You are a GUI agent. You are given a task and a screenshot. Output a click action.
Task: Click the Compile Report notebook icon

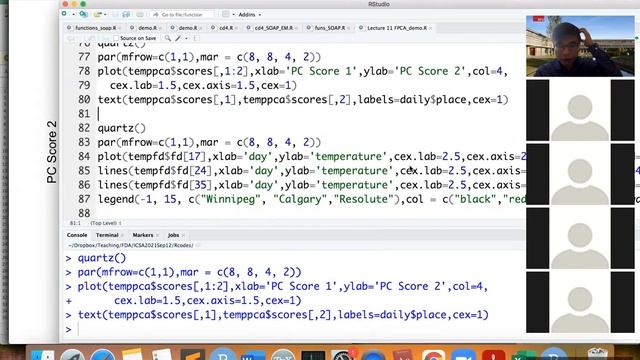(x=196, y=38)
